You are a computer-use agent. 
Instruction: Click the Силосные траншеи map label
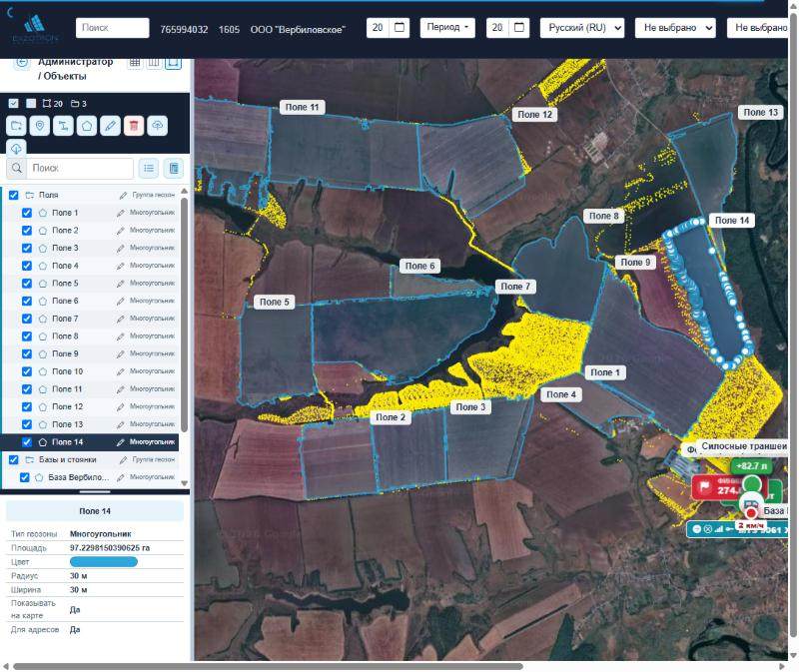click(x=743, y=446)
